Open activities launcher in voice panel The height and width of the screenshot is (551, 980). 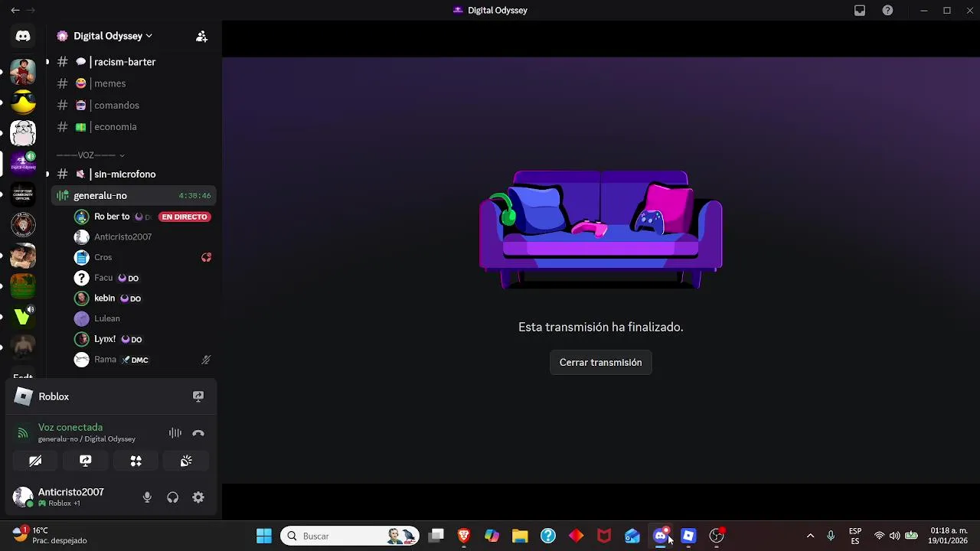click(x=136, y=461)
